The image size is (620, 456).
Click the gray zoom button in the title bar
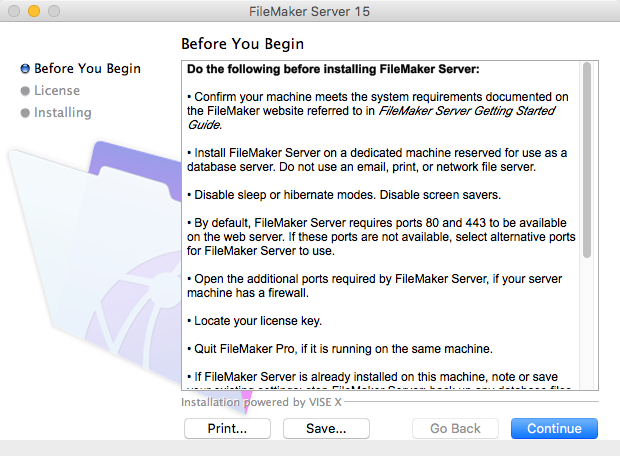[x=54, y=11]
